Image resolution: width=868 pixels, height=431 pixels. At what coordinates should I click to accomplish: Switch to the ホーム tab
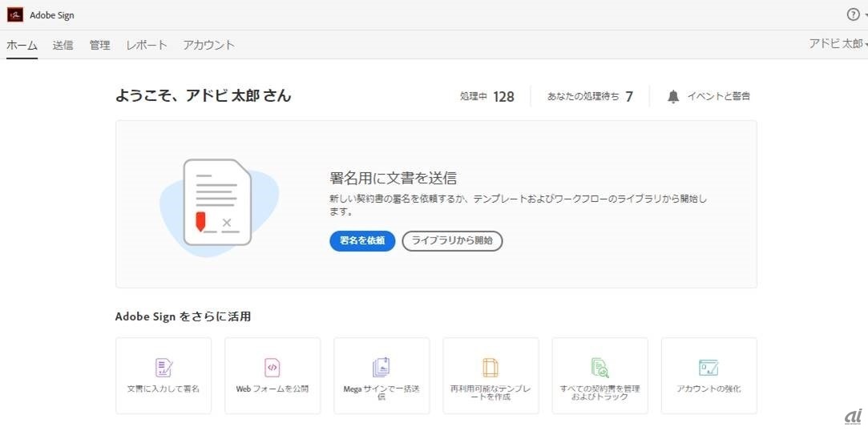tap(22, 45)
